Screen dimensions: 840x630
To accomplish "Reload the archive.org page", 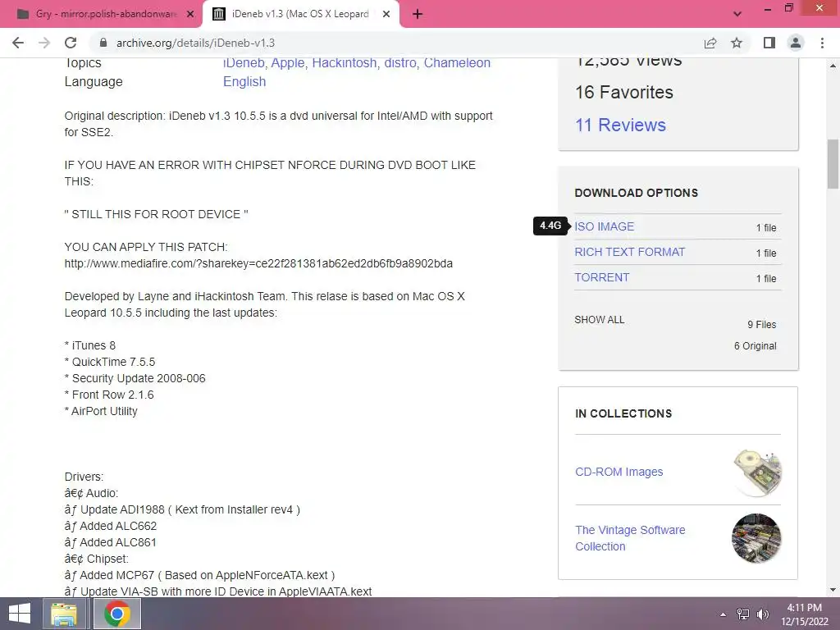I will tap(71, 43).
